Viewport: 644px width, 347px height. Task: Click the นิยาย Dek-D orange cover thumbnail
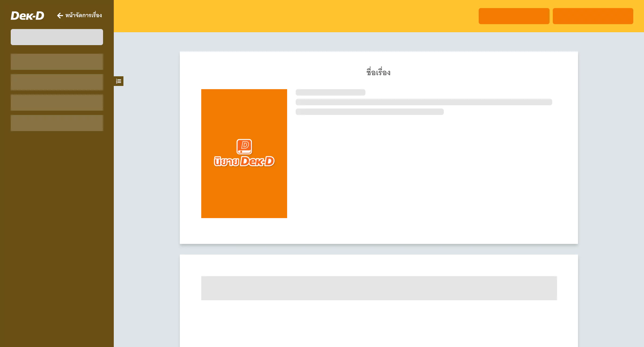click(x=244, y=154)
